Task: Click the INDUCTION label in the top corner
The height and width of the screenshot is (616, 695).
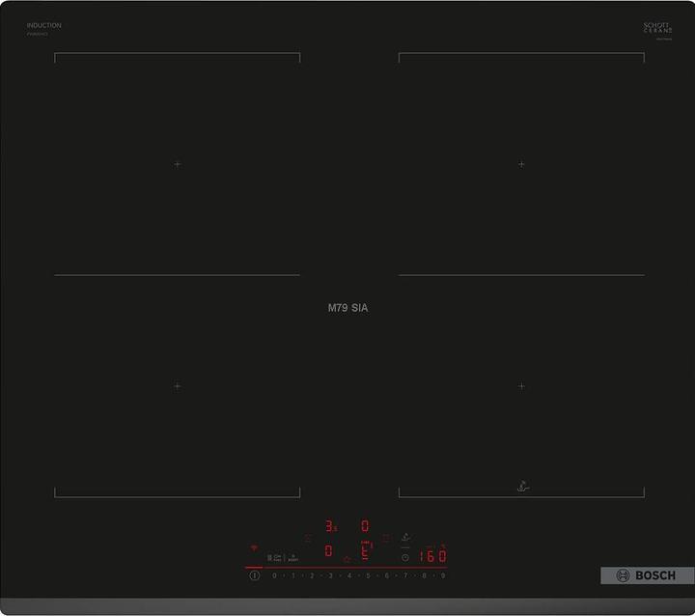Action: tap(43, 26)
